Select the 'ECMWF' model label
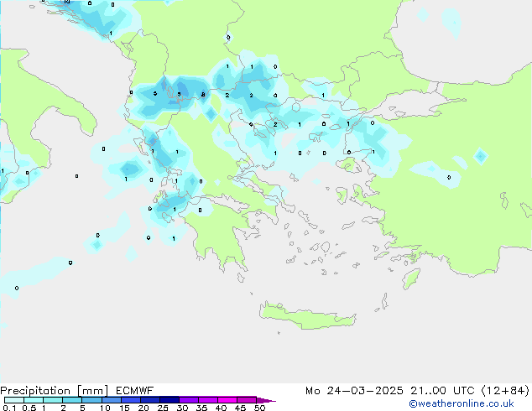 point(134,391)
